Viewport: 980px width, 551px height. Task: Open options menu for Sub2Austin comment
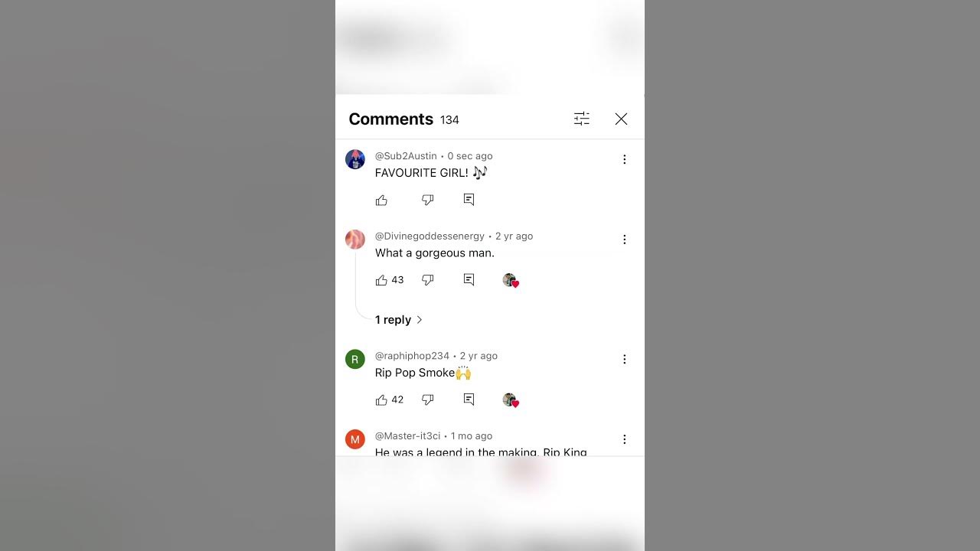pyautogui.click(x=624, y=159)
